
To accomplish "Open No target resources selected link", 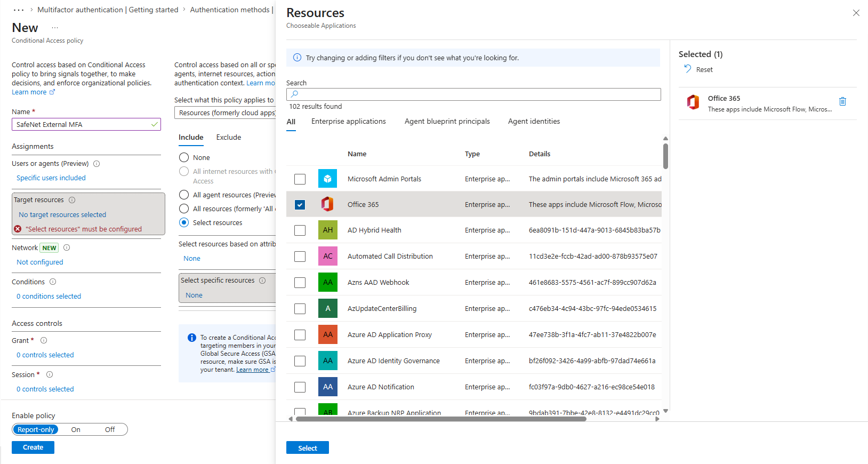I will 62,215.
